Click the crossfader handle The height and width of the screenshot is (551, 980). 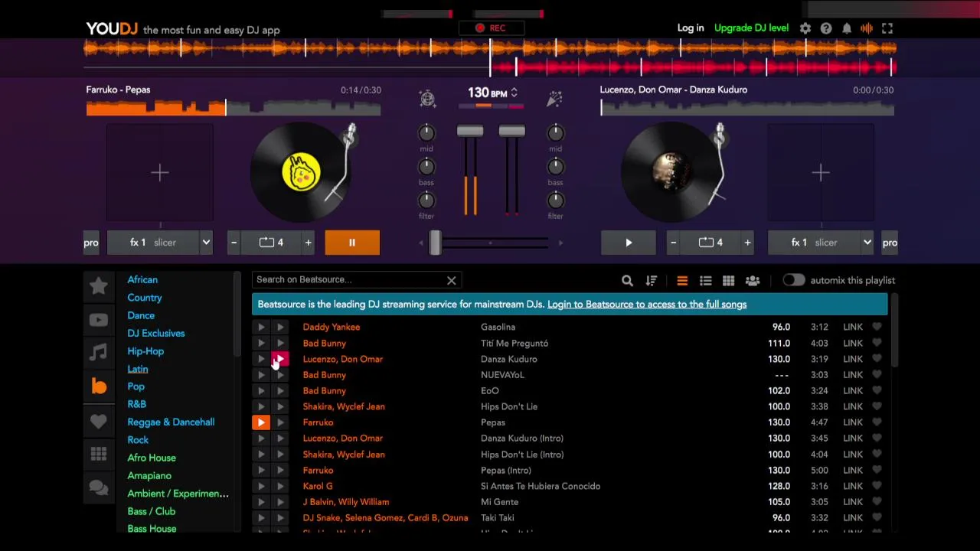point(435,243)
